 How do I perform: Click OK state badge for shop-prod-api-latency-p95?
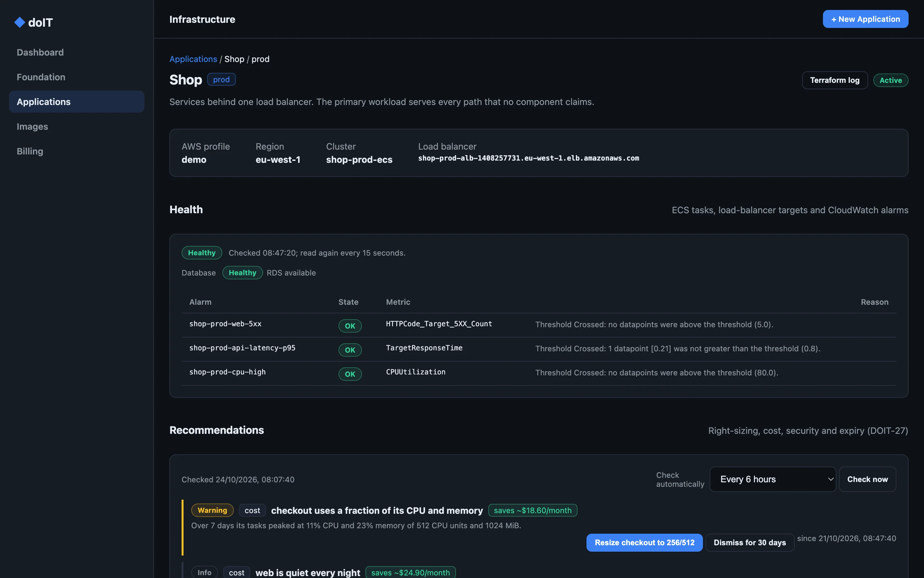350,350
